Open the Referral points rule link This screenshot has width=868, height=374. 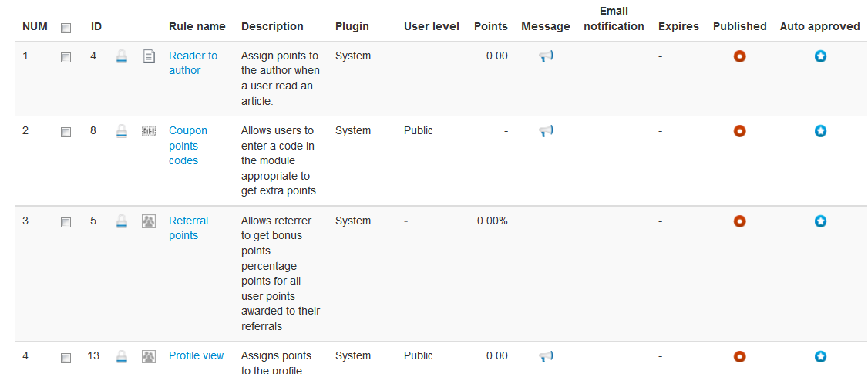(189, 227)
